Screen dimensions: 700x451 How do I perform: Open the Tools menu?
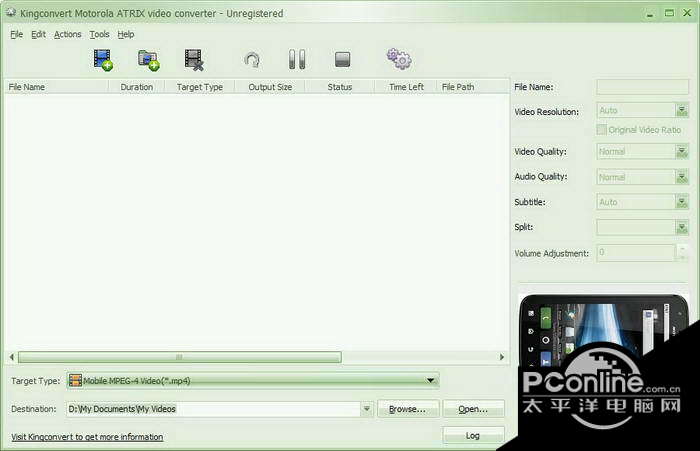(x=99, y=34)
